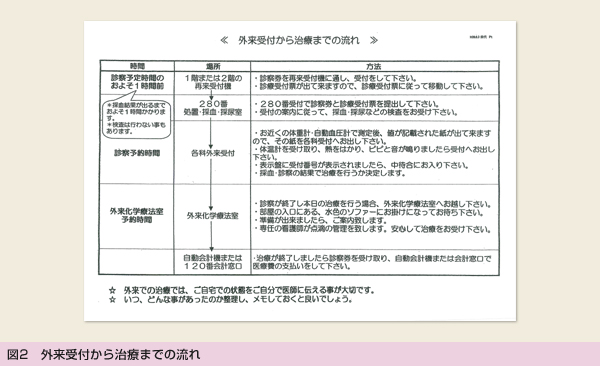This screenshot has height=366, width=600.
Task: Click the line お近くの体重計・自動血圧計で測定後
Action: tap(372, 137)
